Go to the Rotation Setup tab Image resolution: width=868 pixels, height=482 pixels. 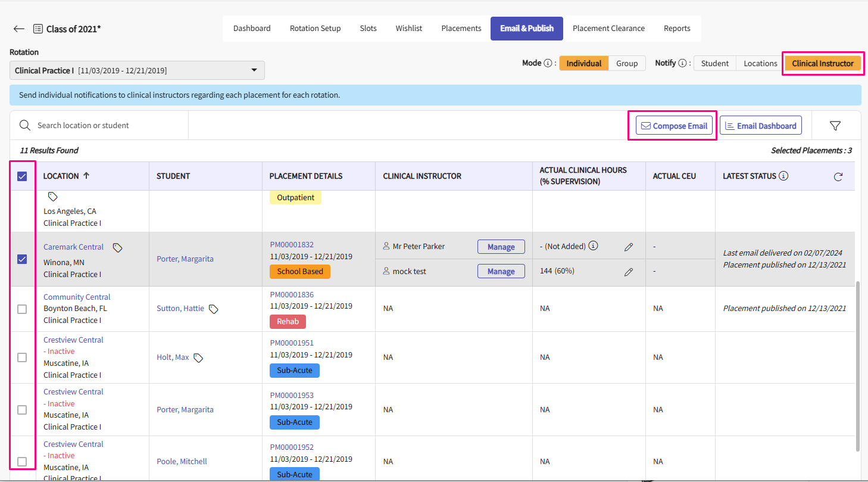pyautogui.click(x=315, y=29)
